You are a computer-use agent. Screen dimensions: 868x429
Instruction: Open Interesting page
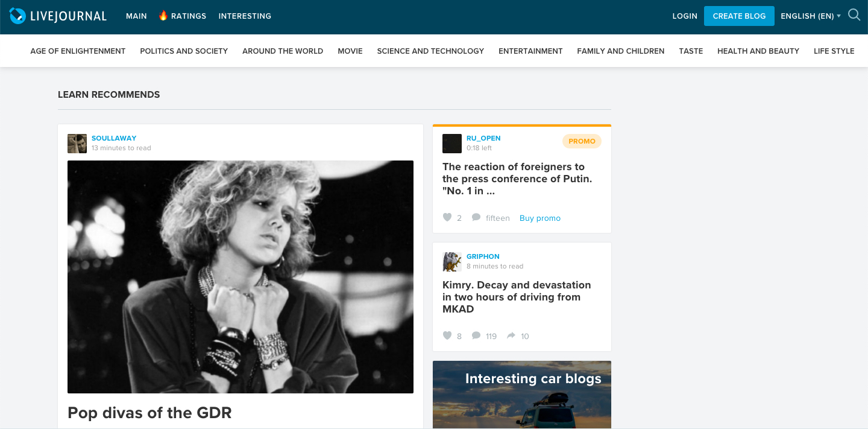[245, 16]
